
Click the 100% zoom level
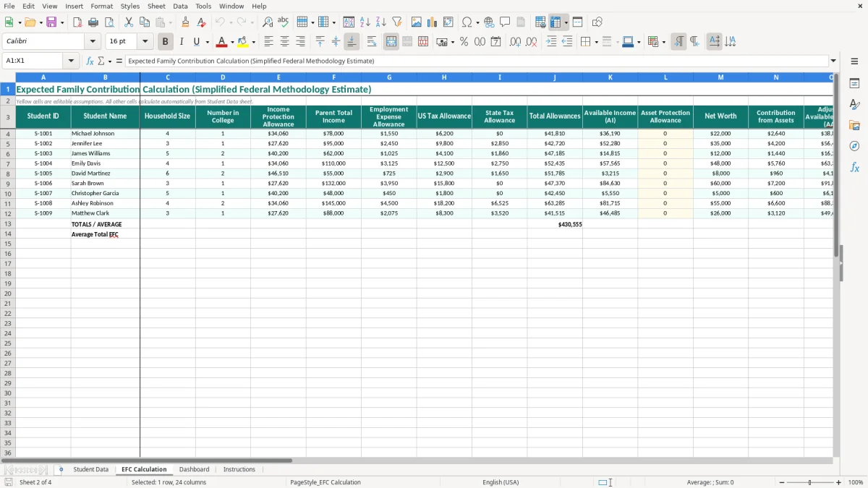pos(856,482)
